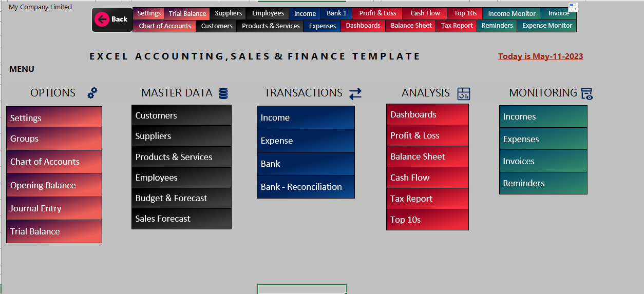The width and height of the screenshot is (644, 294).
Task: Click the database icon beside MASTER DATA
Action: (223, 93)
